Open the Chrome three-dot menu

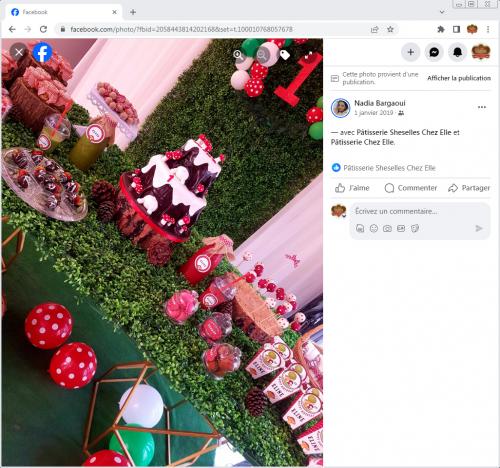pos(488,29)
